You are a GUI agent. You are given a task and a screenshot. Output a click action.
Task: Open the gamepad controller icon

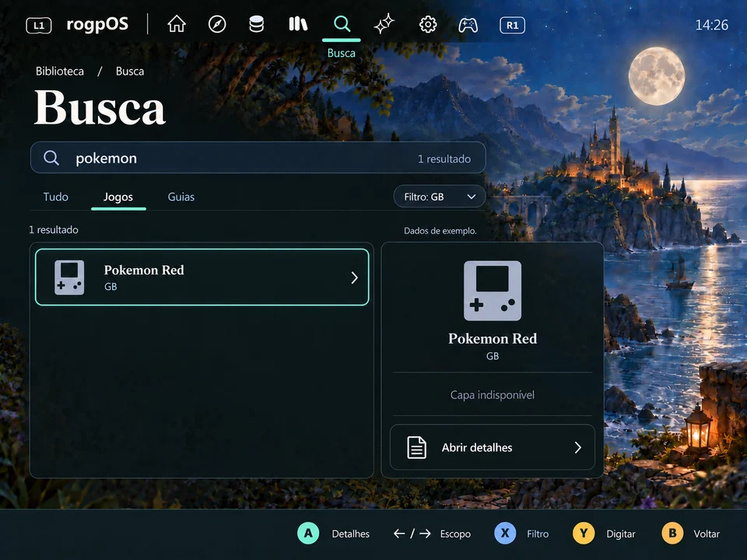pyautogui.click(x=468, y=25)
